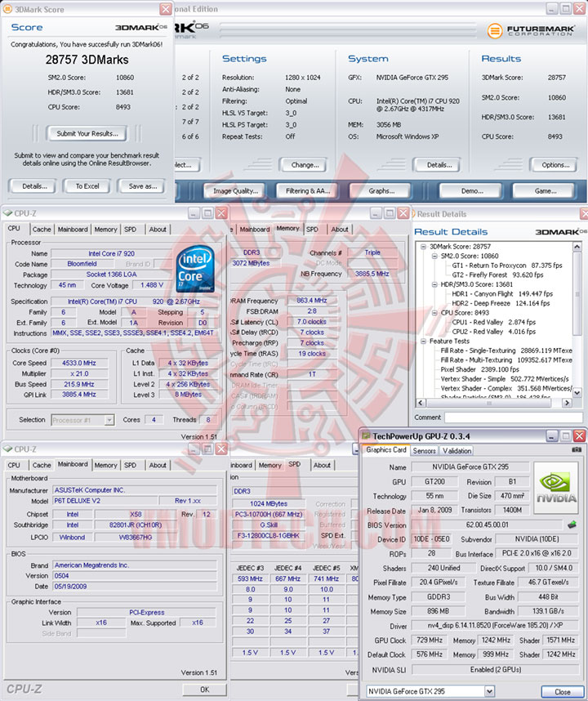Image resolution: width=588 pixels, height=701 pixels.
Task: Click the To Excel button
Action: coord(87,186)
